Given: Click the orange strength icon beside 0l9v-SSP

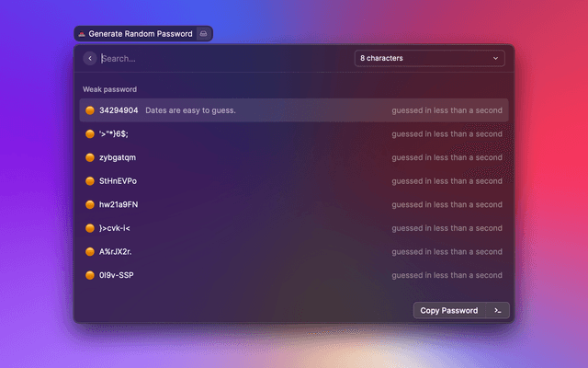Looking at the screenshot, I should [90, 275].
